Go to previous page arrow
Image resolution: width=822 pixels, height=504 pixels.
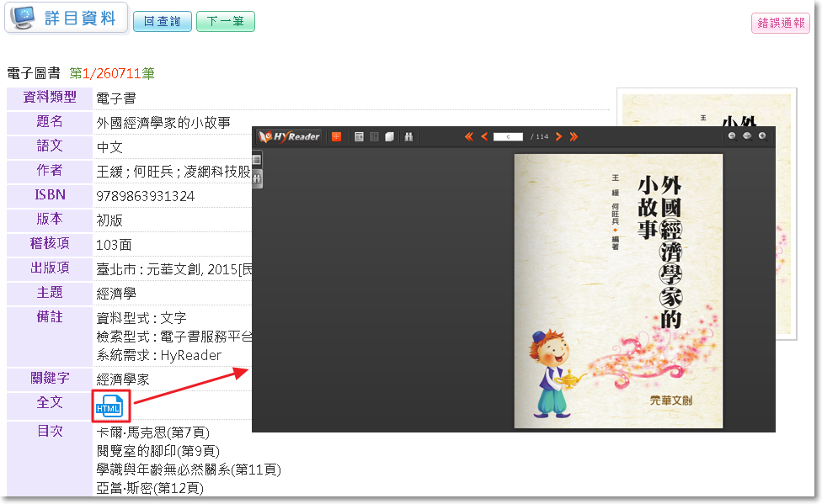click(484, 136)
